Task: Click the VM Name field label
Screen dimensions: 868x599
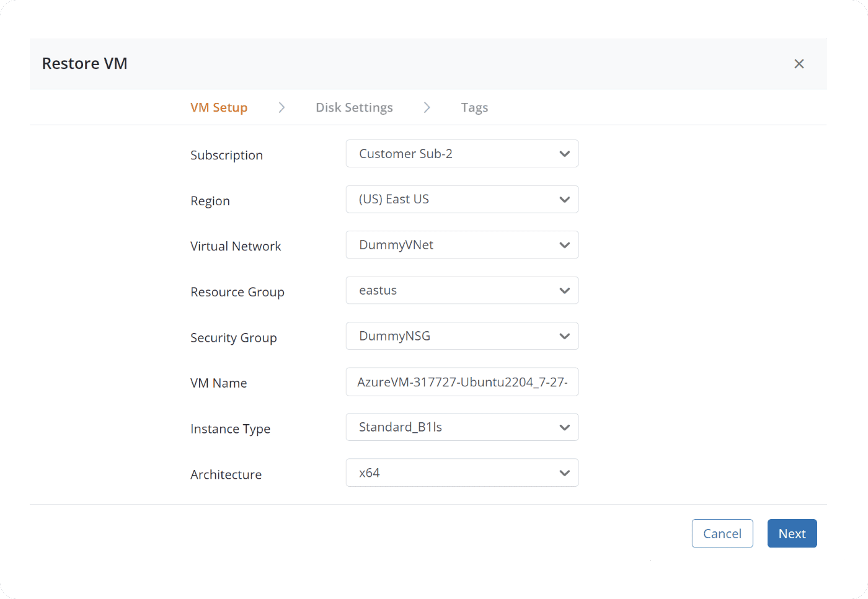Action: [218, 383]
